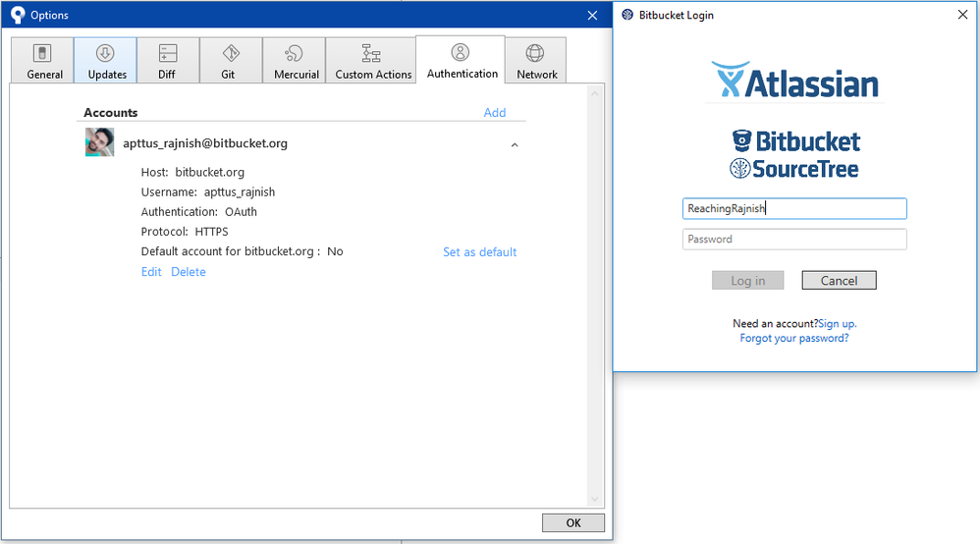
Task: Cancel the Bitbucket Login dialog
Action: coord(839,281)
